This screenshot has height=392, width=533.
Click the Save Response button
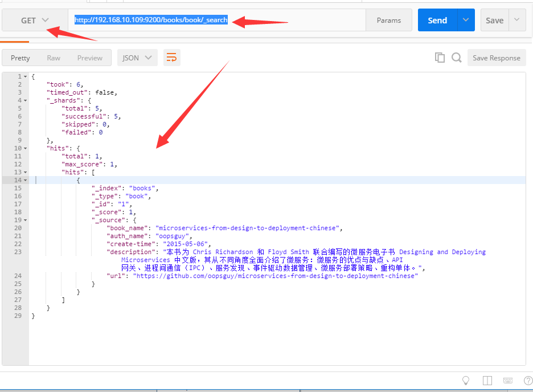pos(496,58)
